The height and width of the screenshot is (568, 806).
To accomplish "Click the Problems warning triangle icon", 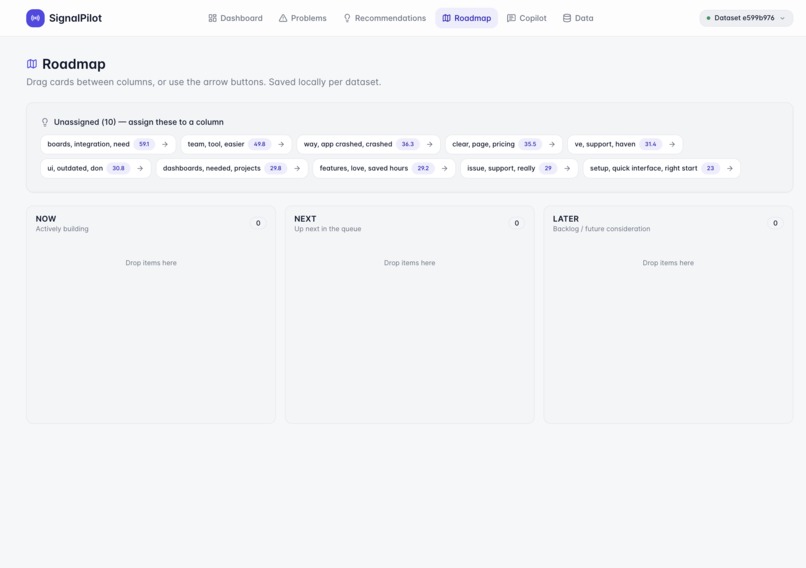I will [x=283, y=18].
